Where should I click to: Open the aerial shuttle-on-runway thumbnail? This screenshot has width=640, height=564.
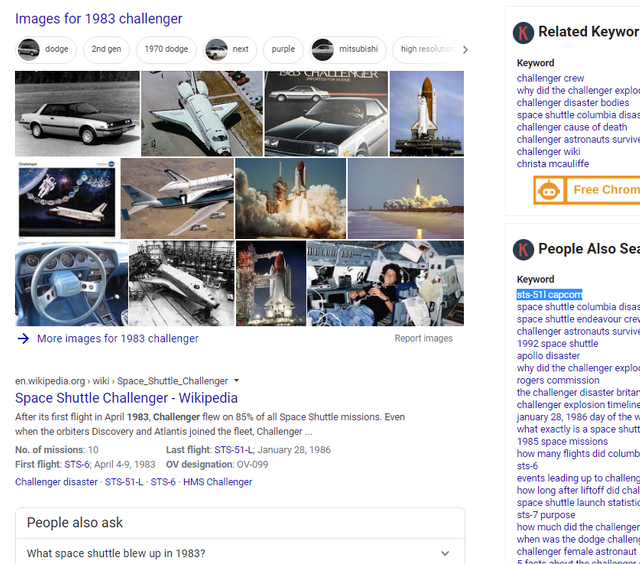202,114
